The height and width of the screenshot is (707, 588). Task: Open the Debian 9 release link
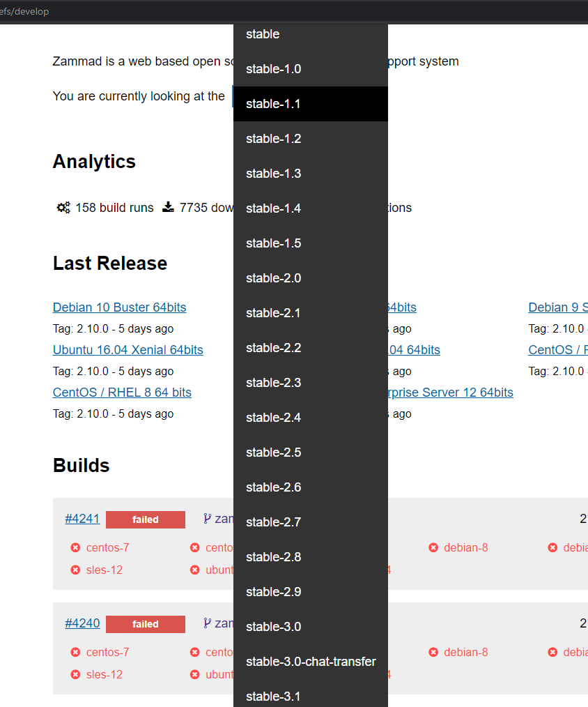click(558, 307)
